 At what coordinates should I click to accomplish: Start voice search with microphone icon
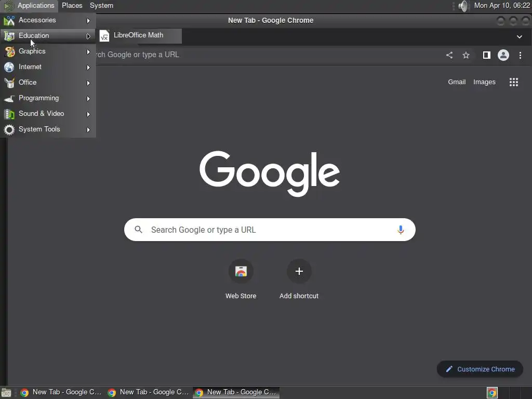(401, 230)
